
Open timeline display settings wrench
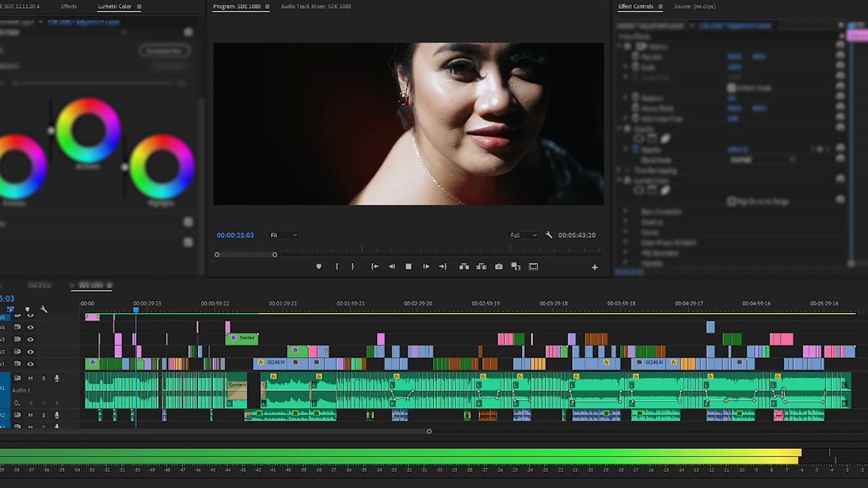pyautogui.click(x=44, y=310)
